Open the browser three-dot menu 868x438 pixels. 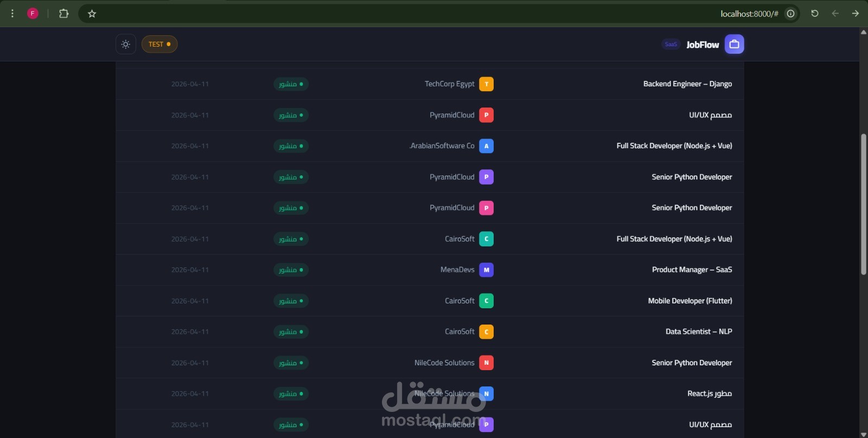12,14
